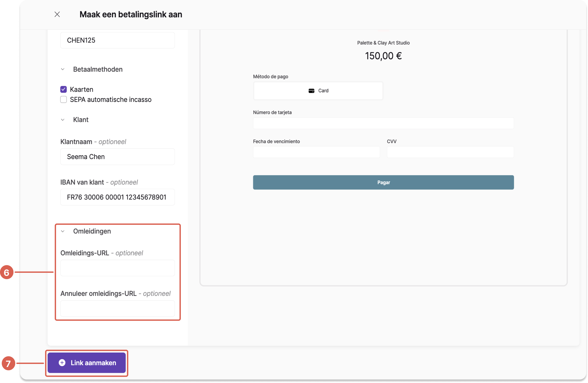Image resolution: width=588 pixels, height=383 pixels.
Task: Click the Annuleer omleidings-URL - optioneel label
Action: pyautogui.click(x=115, y=293)
